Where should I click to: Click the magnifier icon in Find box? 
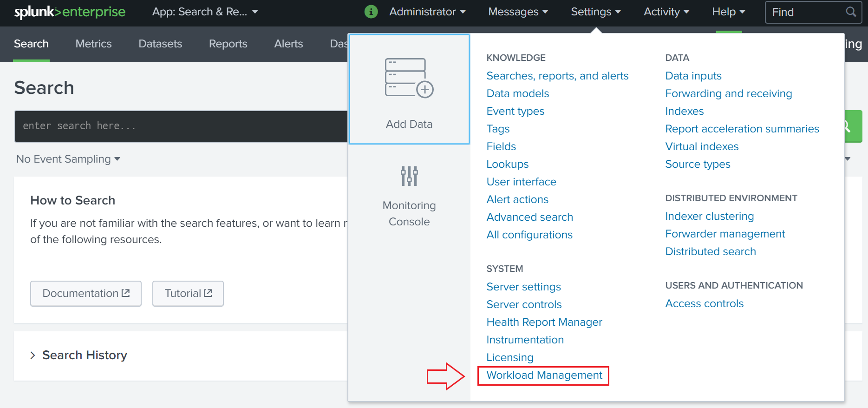(850, 12)
